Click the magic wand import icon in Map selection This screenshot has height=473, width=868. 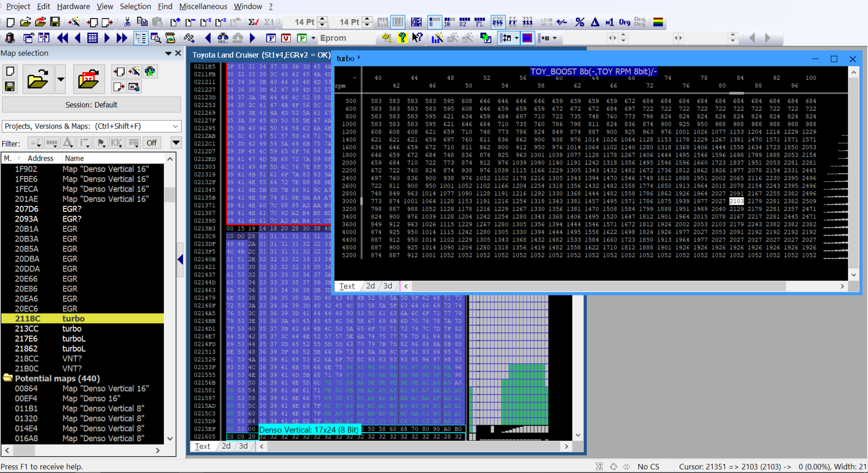coord(134,71)
